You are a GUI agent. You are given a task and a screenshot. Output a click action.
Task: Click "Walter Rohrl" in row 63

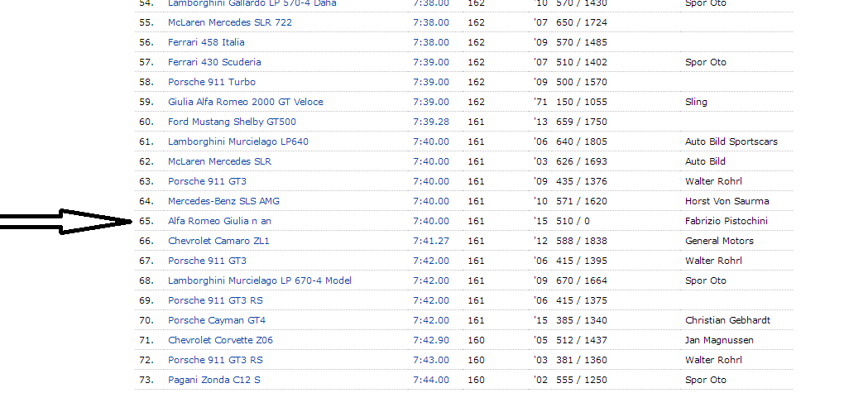click(713, 182)
